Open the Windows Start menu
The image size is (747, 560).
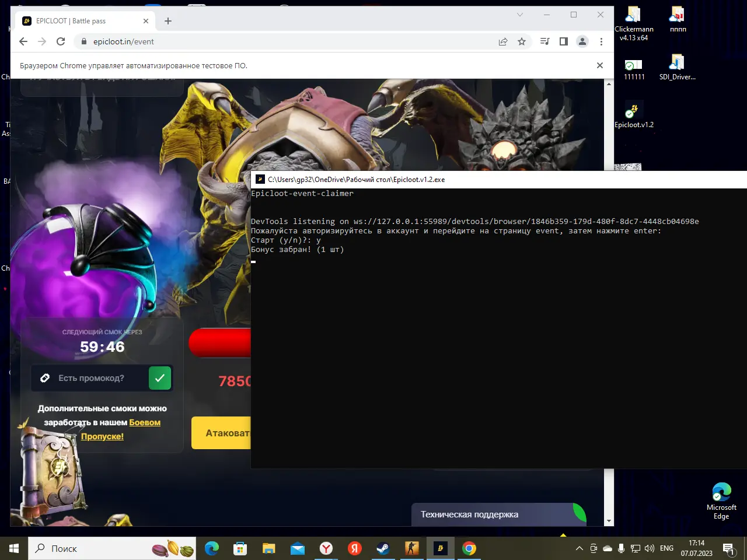14,548
